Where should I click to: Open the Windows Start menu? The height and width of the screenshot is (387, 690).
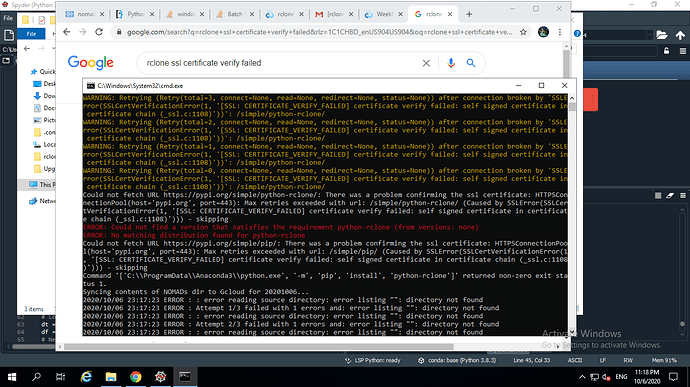click(x=12, y=377)
